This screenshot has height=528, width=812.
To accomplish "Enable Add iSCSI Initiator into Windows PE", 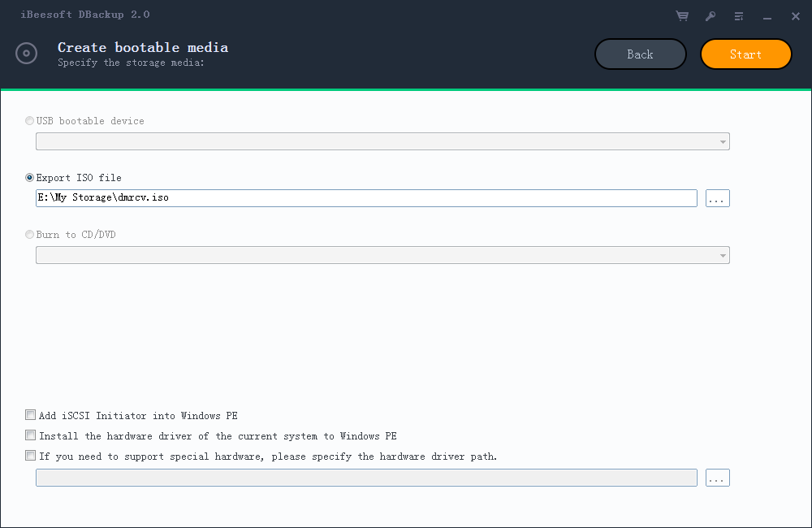I will click(x=31, y=415).
